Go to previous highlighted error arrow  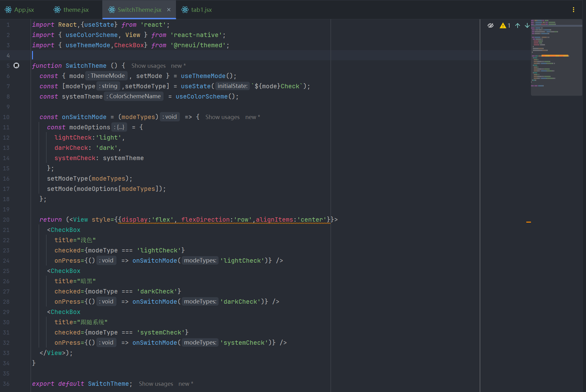point(518,25)
